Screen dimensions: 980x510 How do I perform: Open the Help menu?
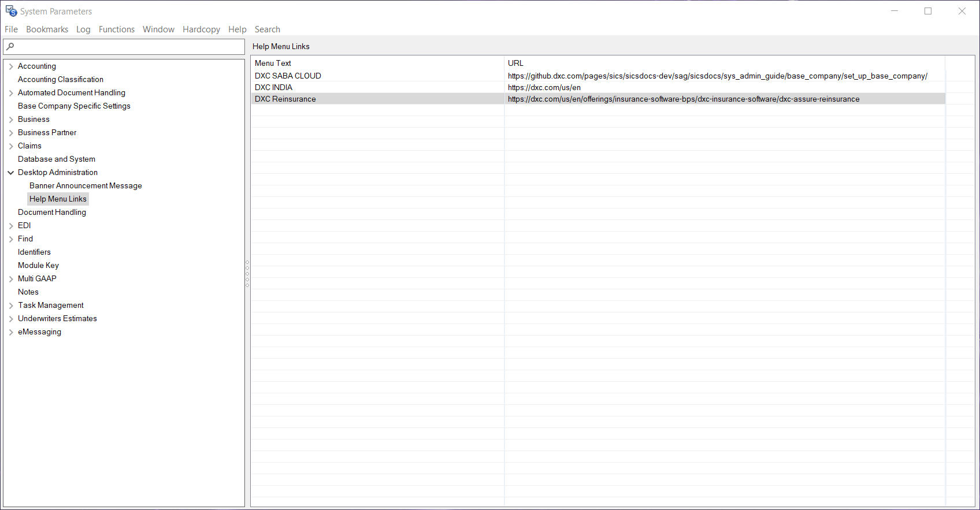point(237,29)
